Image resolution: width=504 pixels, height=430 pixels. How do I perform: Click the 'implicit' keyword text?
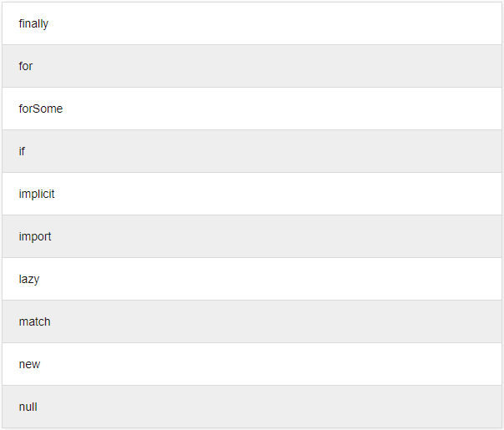coord(37,194)
